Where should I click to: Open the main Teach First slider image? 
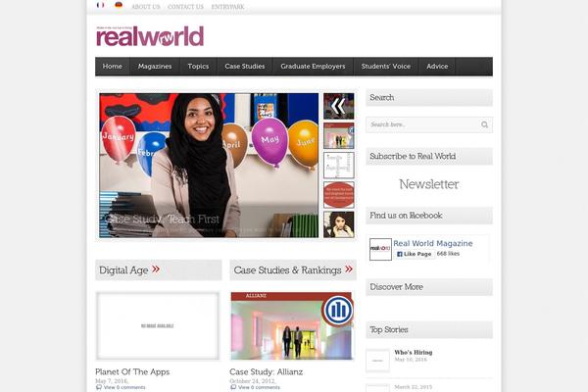pyautogui.click(x=209, y=165)
